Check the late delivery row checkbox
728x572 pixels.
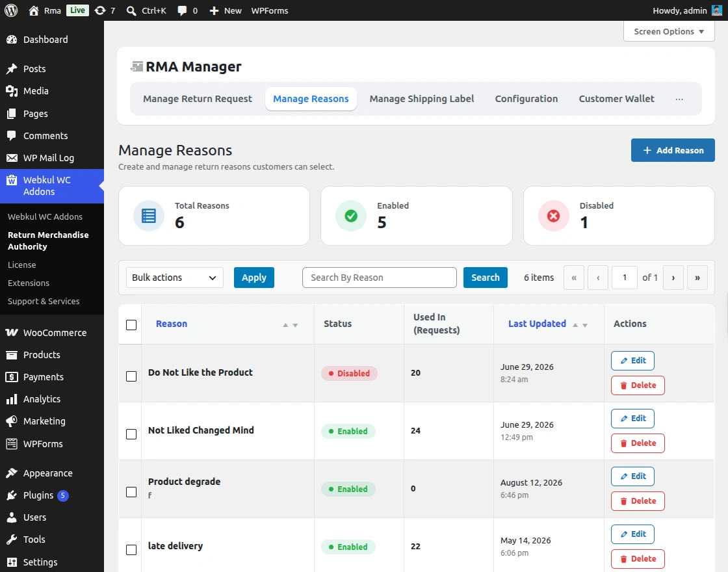131,550
